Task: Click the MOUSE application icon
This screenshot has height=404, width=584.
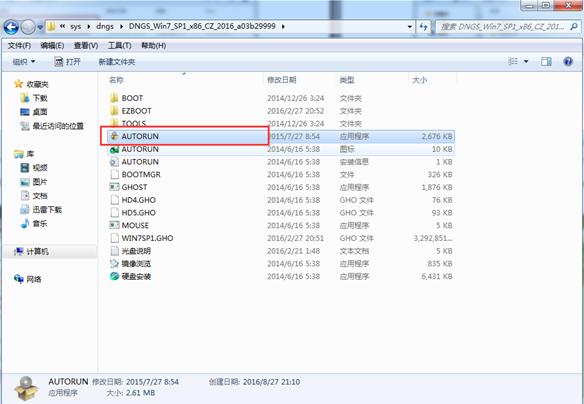Action: 114,225
